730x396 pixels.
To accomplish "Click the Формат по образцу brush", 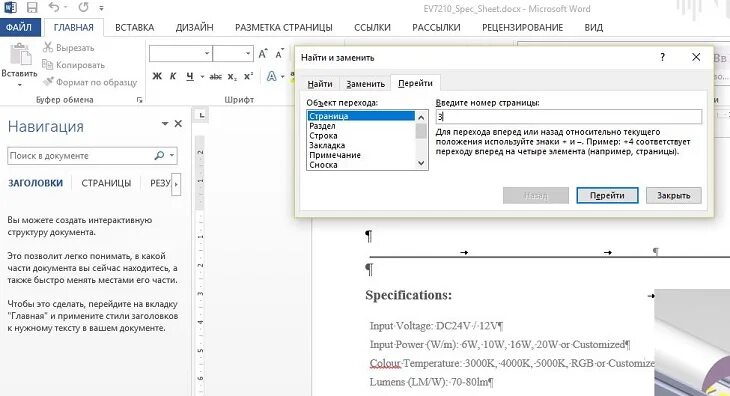I will (x=89, y=82).
